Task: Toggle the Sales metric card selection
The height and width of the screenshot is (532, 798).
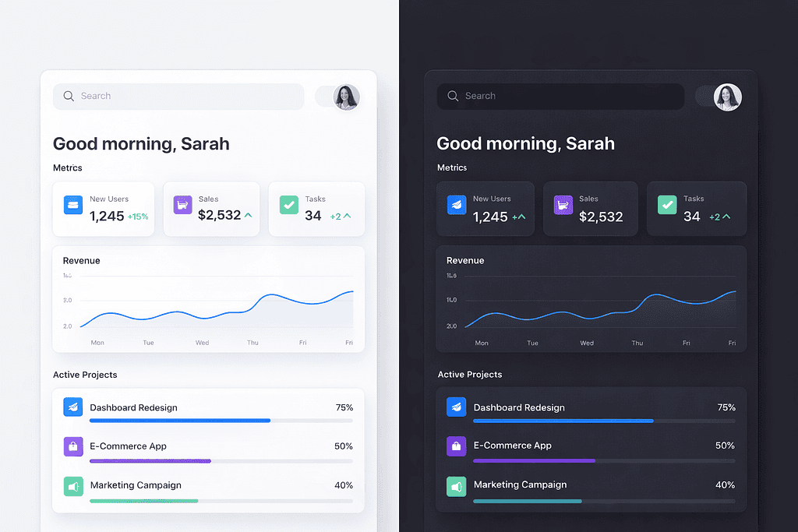Action: [211, 209]
